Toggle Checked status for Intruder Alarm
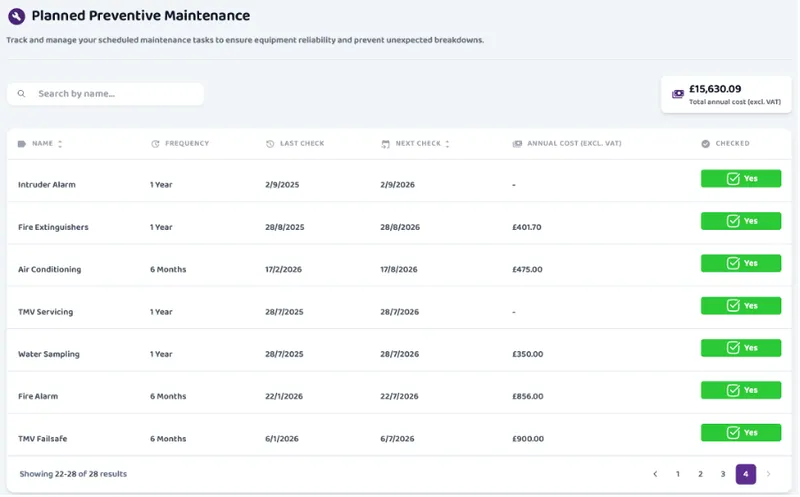800x497 pixels. (x=741, y=179)
